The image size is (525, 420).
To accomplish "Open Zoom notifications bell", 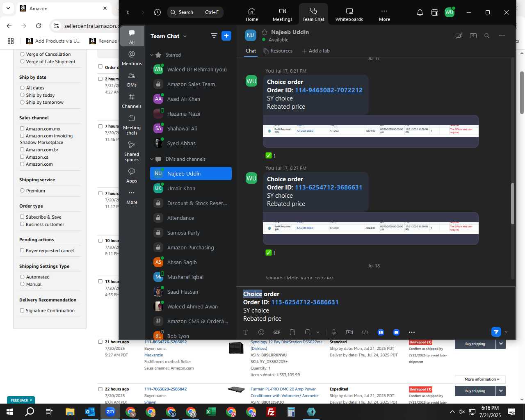I will tap(420, 12).
